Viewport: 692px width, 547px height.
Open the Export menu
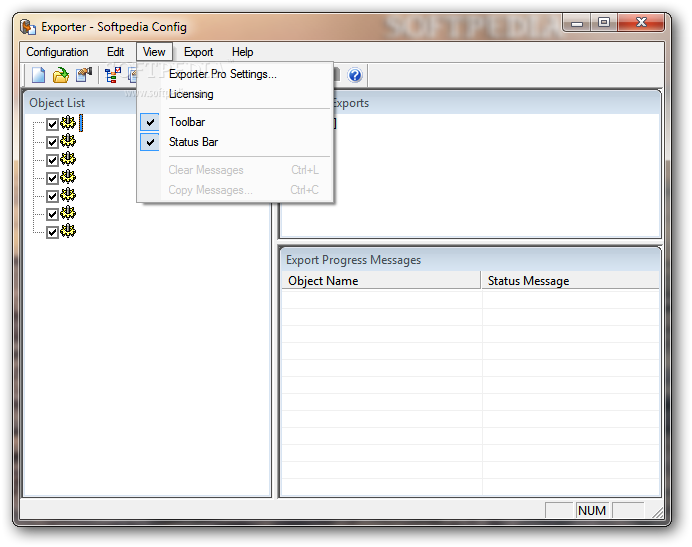point(199,52)
